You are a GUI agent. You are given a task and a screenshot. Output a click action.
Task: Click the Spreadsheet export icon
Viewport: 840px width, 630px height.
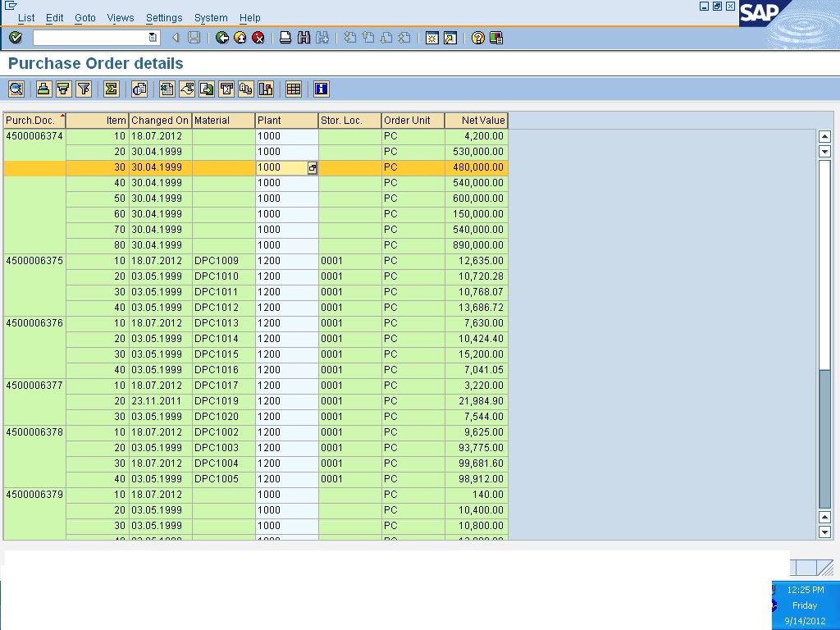pos(167,89)
